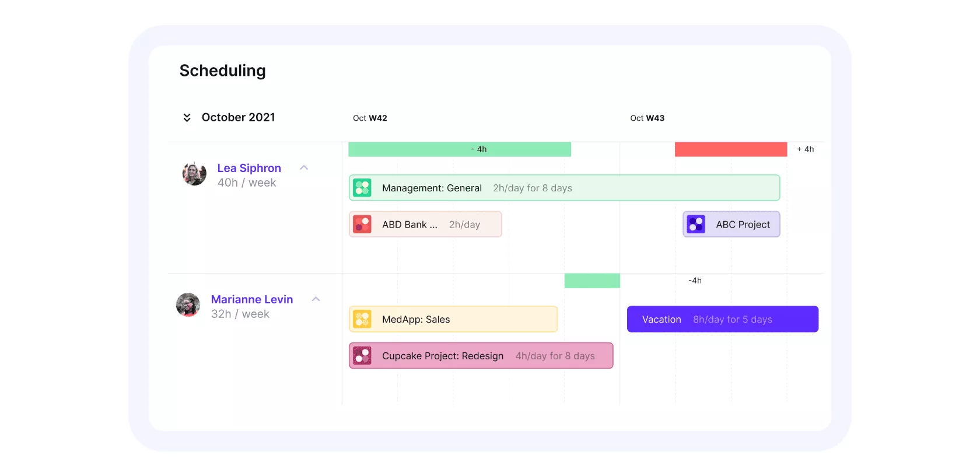This screenshot has height=476, width=980.
Task: Click the Oct W43 week header
Action: tap(647, 118)
